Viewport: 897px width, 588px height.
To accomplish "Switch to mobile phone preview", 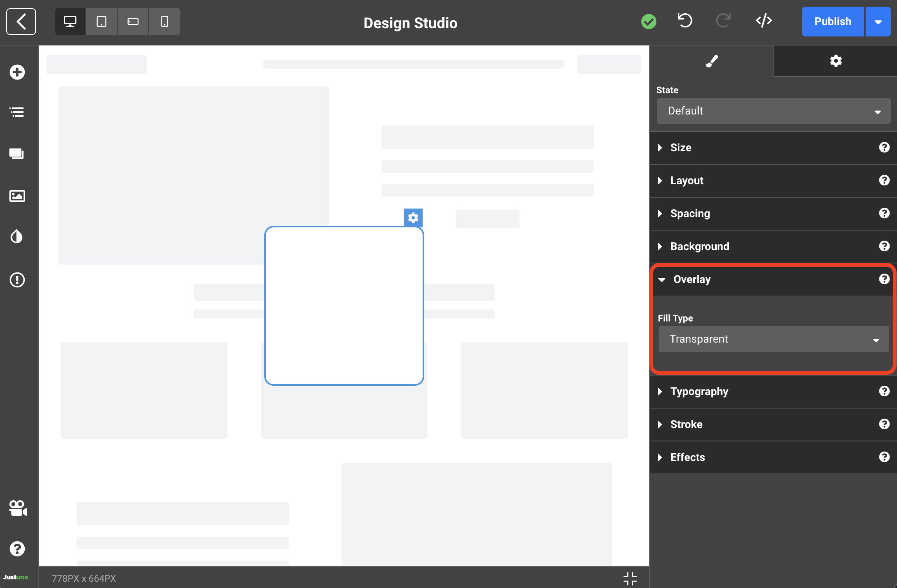I will [165, 22].
